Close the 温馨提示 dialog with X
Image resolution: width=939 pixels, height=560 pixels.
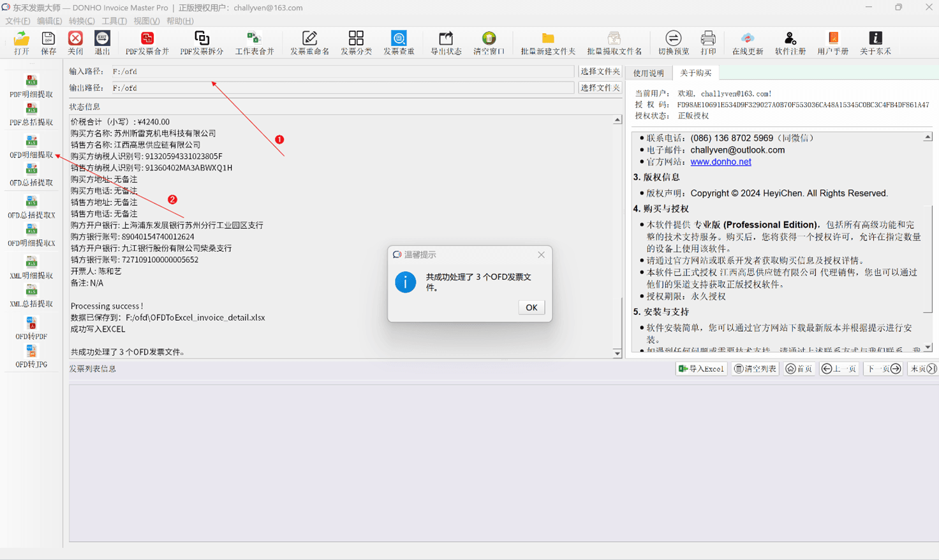click(x=541, y=254)
